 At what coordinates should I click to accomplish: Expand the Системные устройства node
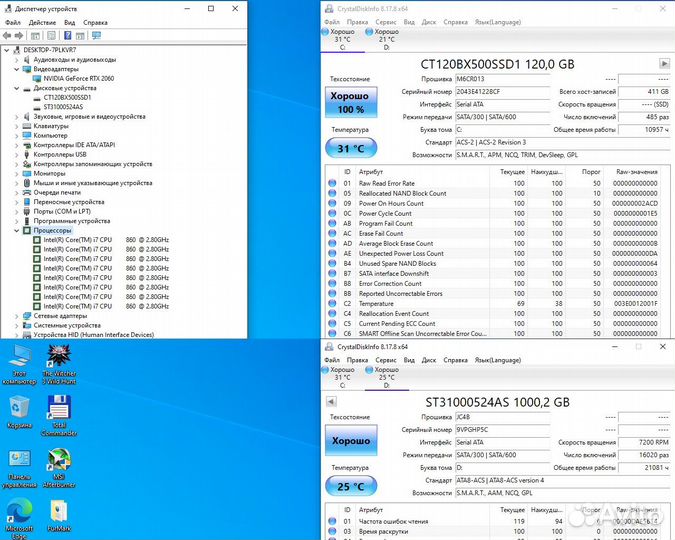tap(16, 325)
